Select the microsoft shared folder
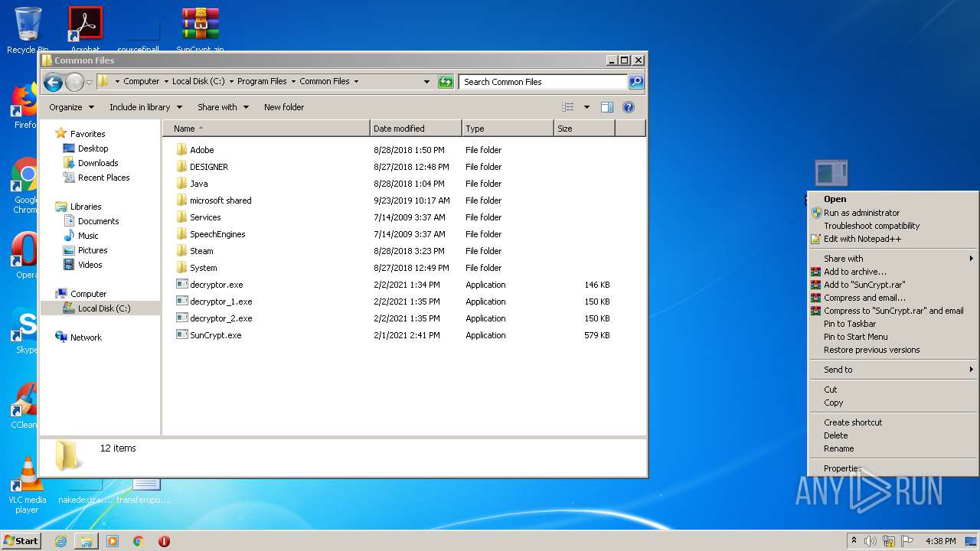980x551 pixels. (220, 201)
